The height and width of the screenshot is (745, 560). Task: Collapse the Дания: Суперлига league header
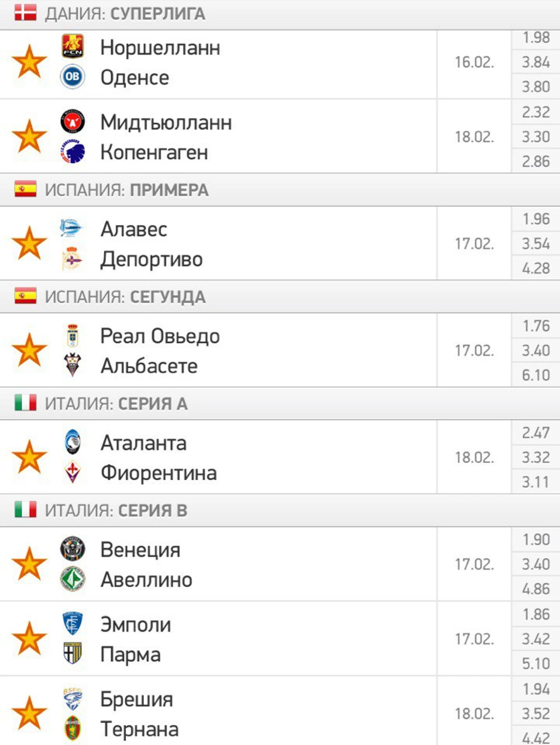pyautogui.click(x=280, y=15)
